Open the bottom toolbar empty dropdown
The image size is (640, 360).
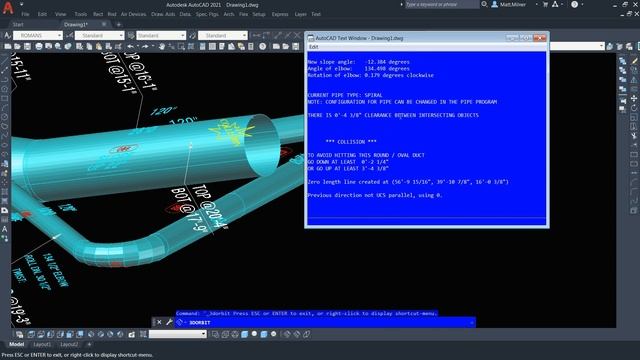178,334
